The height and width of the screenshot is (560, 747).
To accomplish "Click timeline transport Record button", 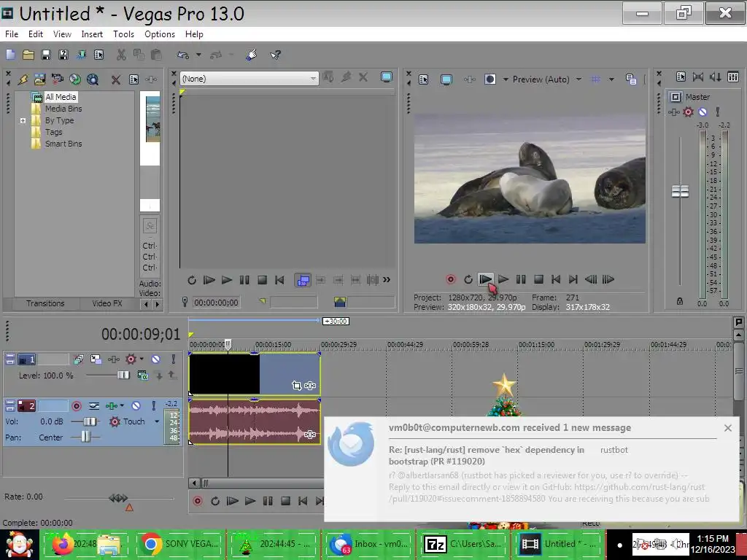I will [x=197, y=501].
